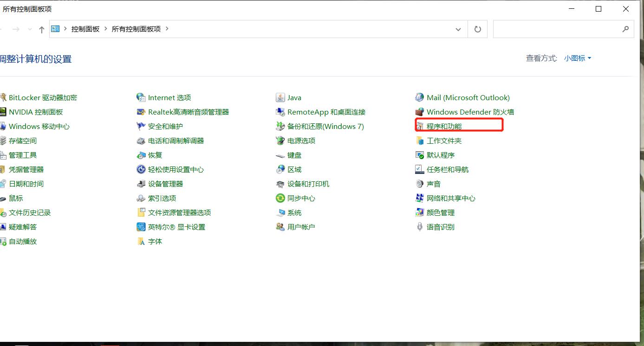Image resolution: width=644 pixels, height=346 pixels.
Task: Click the 字体 folder icon
Action: (141, 241)
